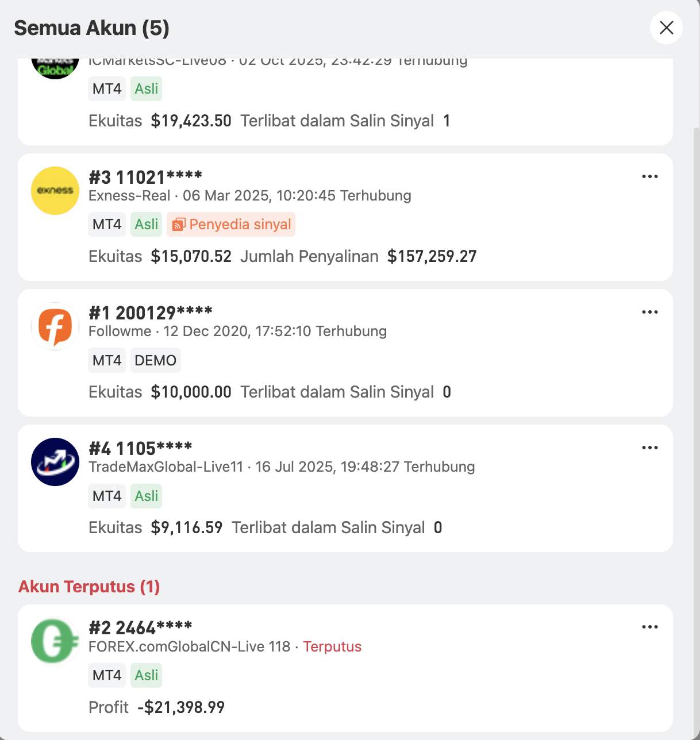Open options menu for Followme demo account
Viewport: 700px width, 740px height.
click(x=649, y=312)
